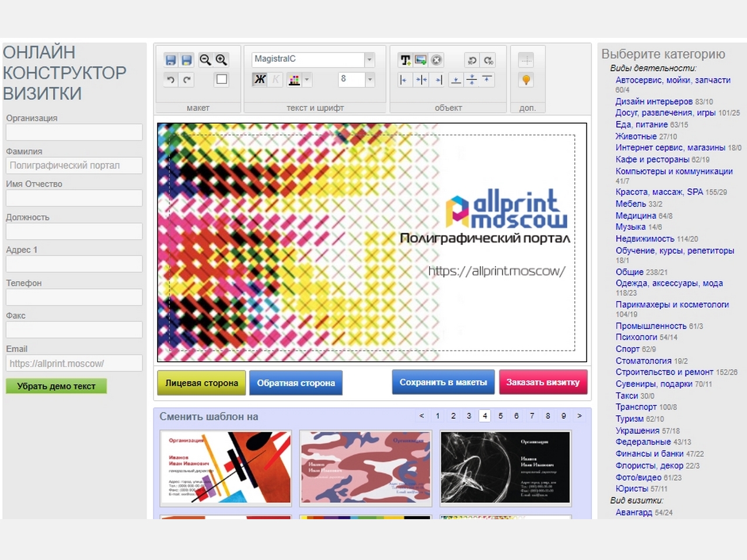
Task: Center object horizontally
Action: [421, 79]
